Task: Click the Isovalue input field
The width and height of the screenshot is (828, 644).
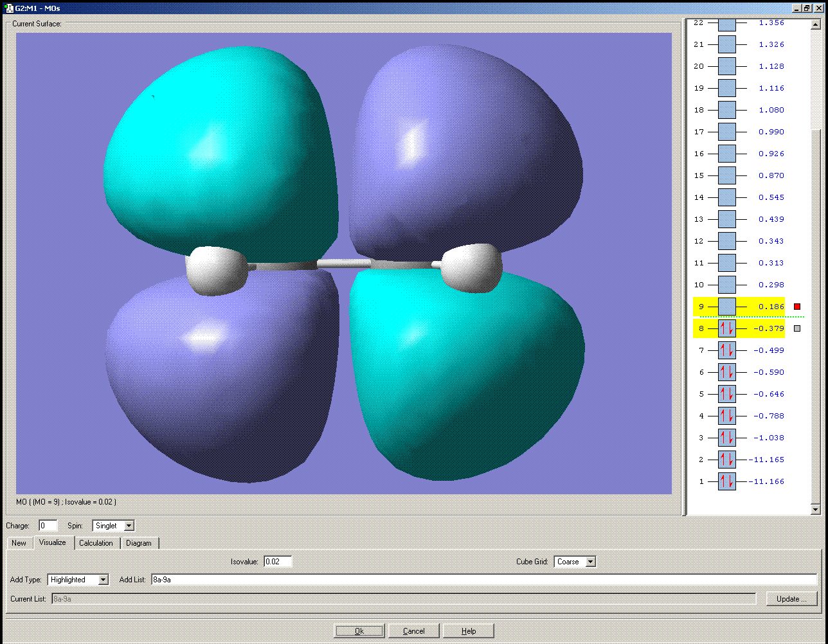Action: click(x=278, y=562)
